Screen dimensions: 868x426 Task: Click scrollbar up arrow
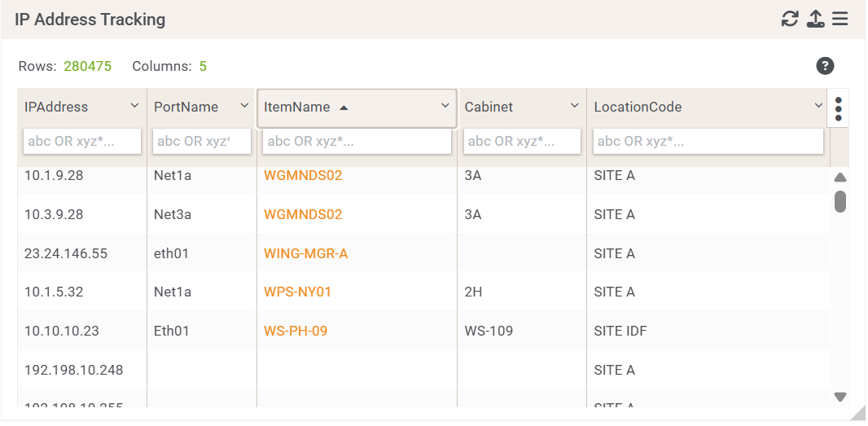[x=840, y=178]
